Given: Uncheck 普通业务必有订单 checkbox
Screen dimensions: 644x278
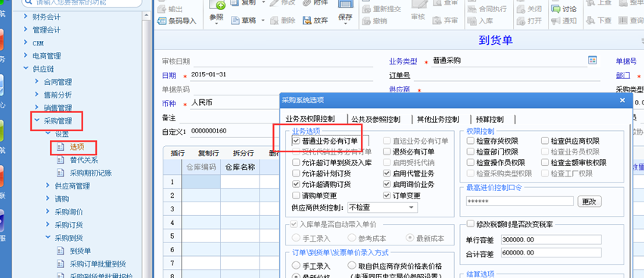Looking at the screenshot, I should pyautogui.click(x=296, y=141).
